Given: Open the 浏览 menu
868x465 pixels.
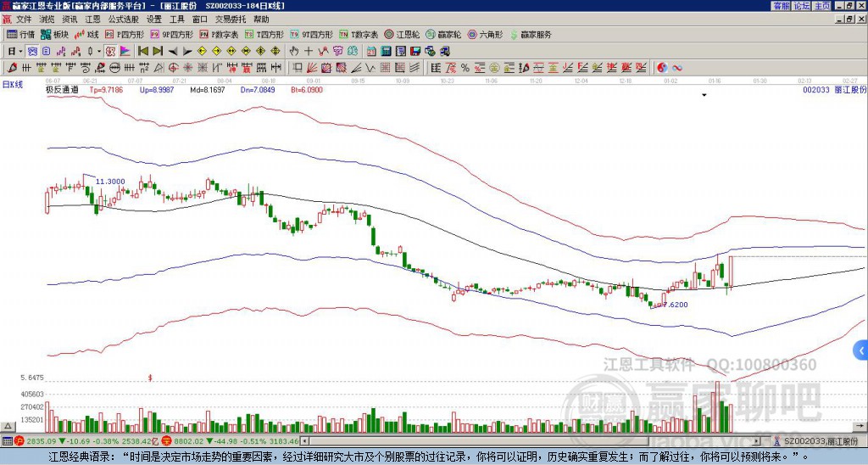Looking at the screenshot, I should (47, 20).
